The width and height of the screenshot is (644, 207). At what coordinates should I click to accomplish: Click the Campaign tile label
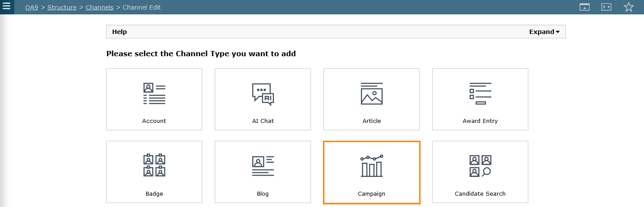[x=371, y=194]
